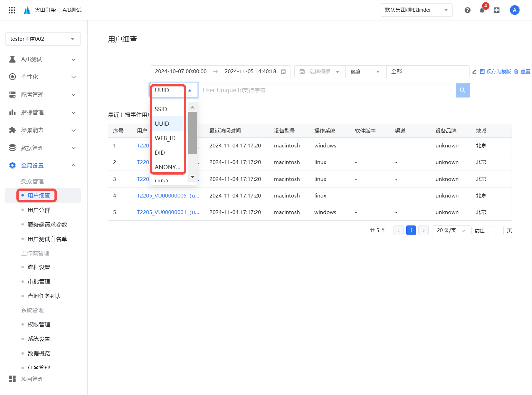Click the Volcano Engine logo
The width and height of the screenshot is (532, 395).
coord(27,10)
